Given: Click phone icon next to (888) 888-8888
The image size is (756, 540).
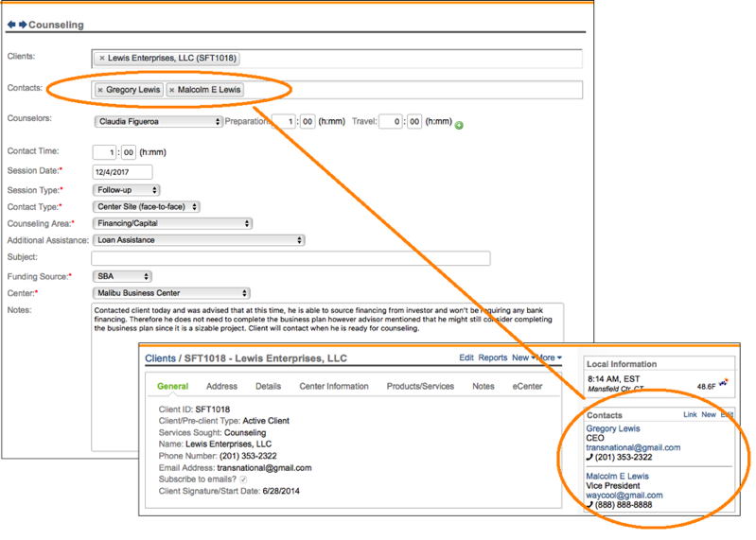Looking at the screenshot, I should pyautogui.click(x=591, y=505).
